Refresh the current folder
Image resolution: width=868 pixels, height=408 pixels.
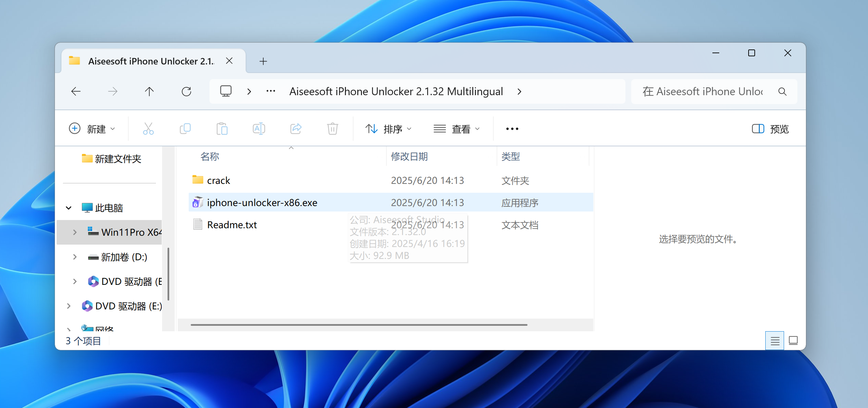tap(186, 91)
